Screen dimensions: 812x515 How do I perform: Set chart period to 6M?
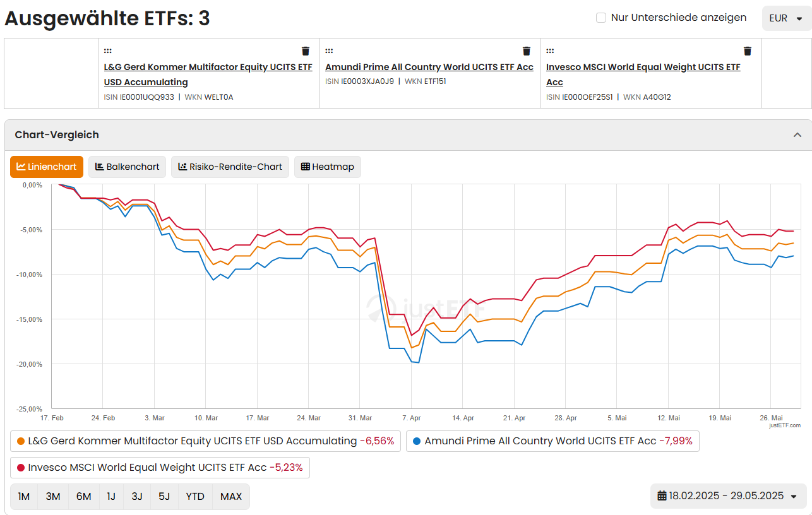tap(83, 497)
